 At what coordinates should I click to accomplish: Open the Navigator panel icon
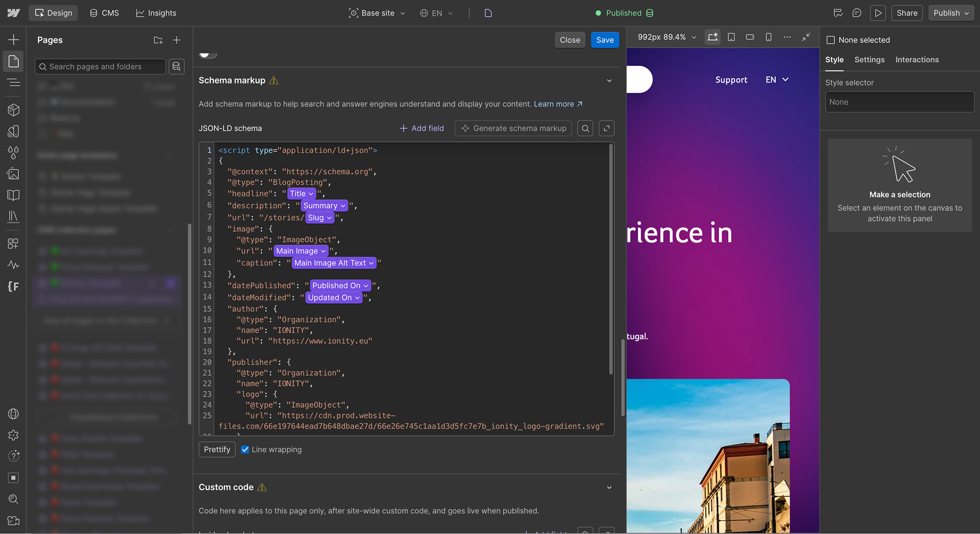pyautogui.click(x=13, y=82)
